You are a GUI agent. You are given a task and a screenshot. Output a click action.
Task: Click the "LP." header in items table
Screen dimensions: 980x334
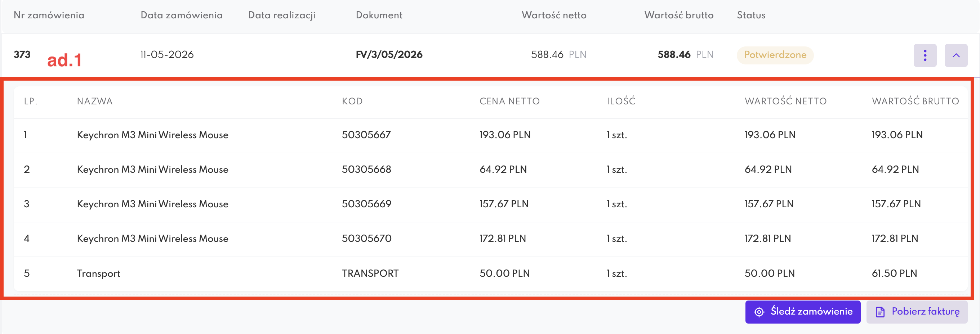[30, 101]
